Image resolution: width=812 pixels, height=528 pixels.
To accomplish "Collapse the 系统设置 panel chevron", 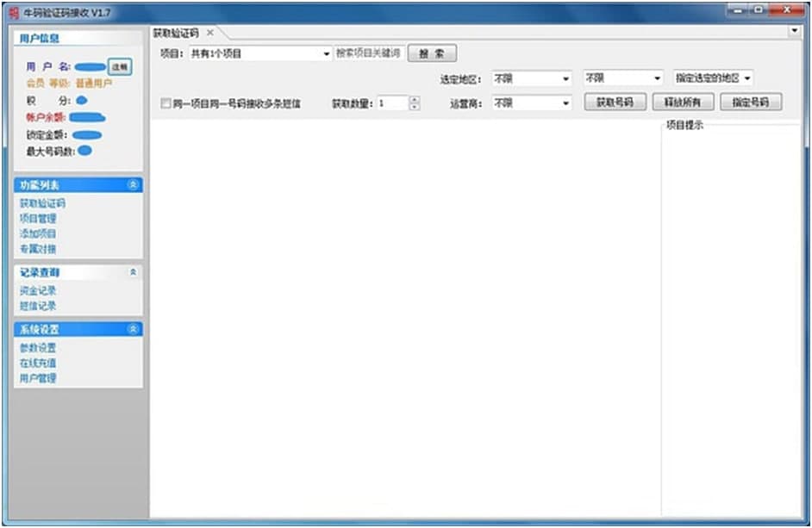I will [x=133, y=329].
